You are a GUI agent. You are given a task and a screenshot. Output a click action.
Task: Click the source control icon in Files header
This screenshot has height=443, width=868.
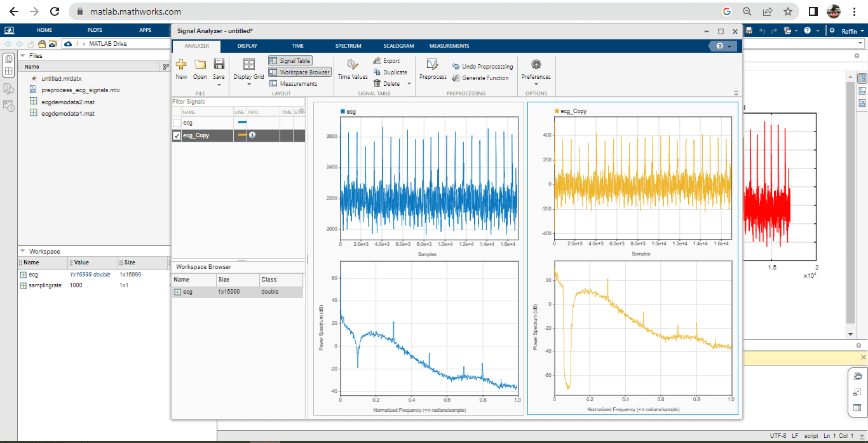click(x=166, y=67)
